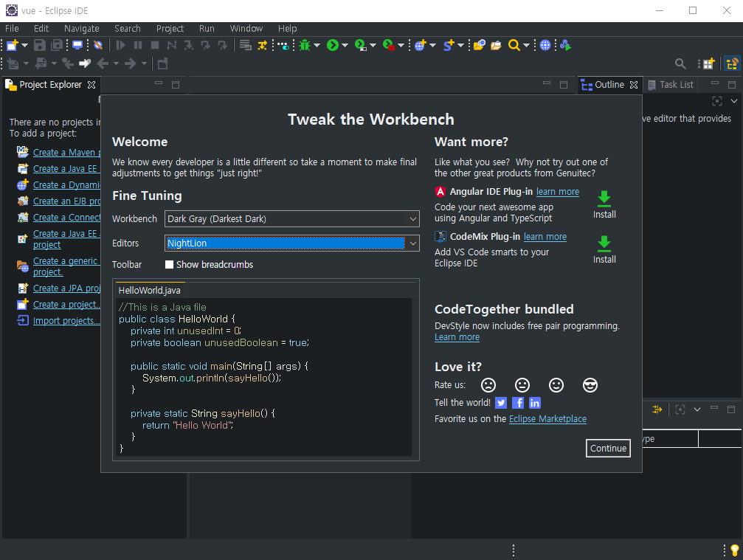743x560 pixels.
Task: Click Import projects link
Action: [x=66, y=321]
